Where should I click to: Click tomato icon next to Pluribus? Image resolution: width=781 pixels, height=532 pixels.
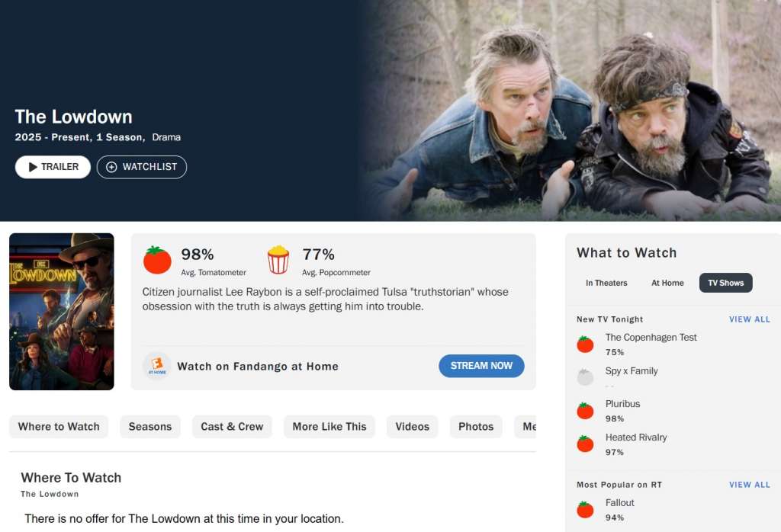[x=585, y=411]
